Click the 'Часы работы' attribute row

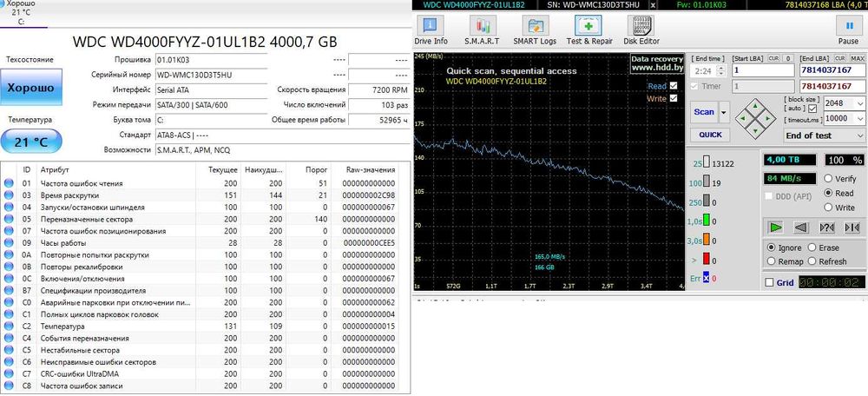[206, 243]
